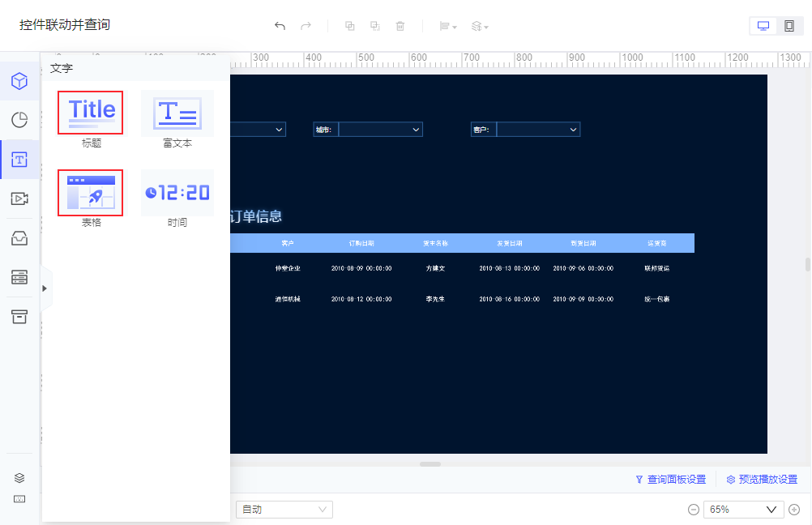Click the 统一包裹 table cell

657,299
